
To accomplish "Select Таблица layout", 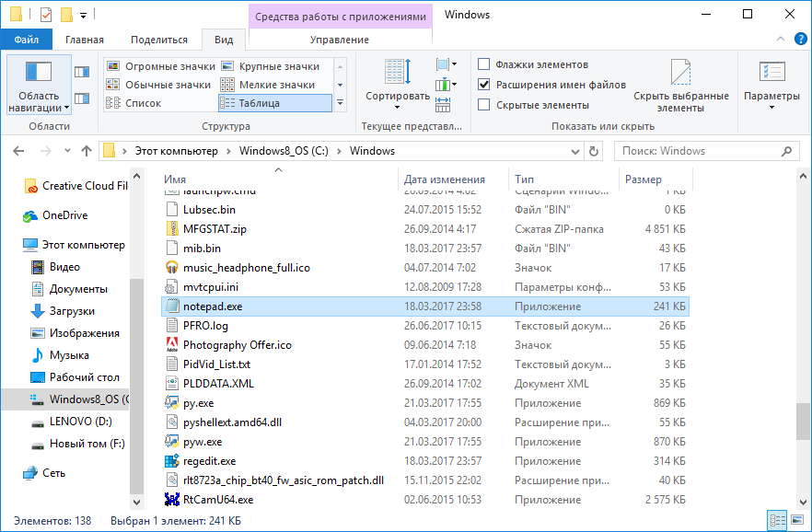I will tap(275, 103).
